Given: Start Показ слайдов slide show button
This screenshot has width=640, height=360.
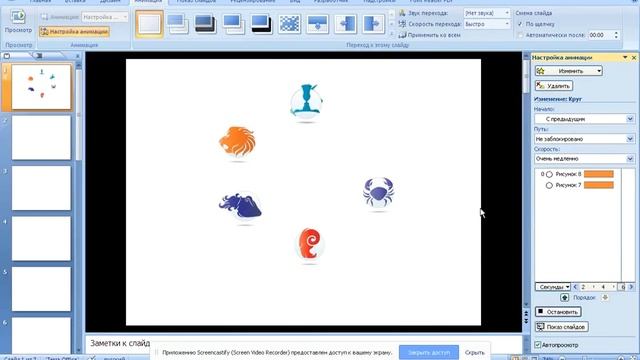Looking at the screenshot, I should 561,327.
